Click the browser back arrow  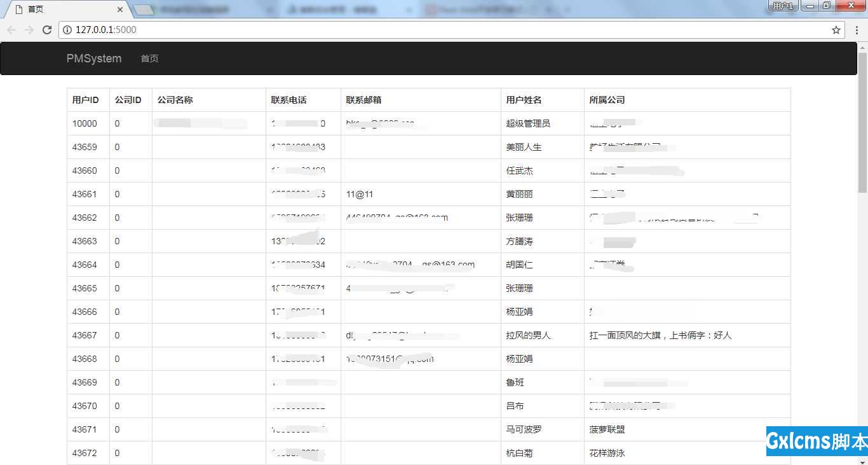pos(11,30)
